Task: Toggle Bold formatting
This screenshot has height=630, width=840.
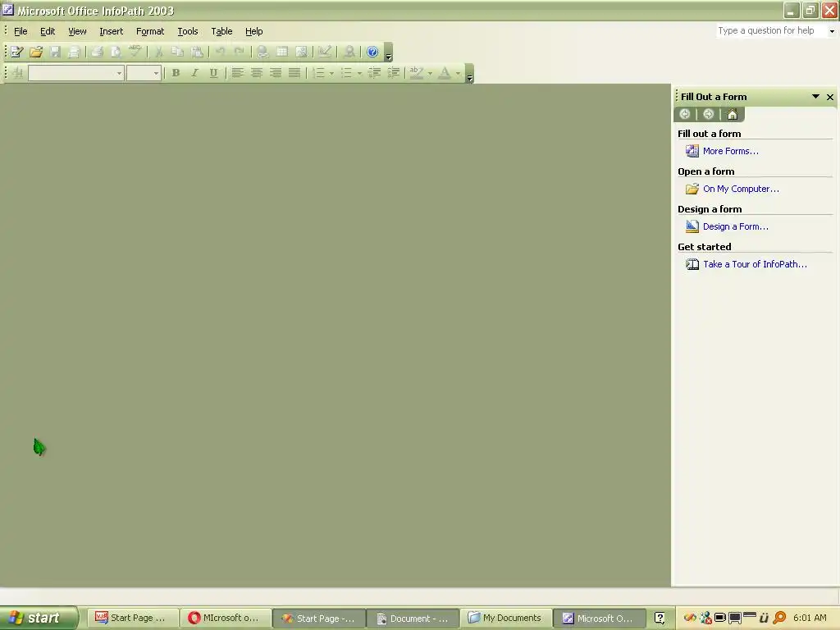Action: click(176, 73)
